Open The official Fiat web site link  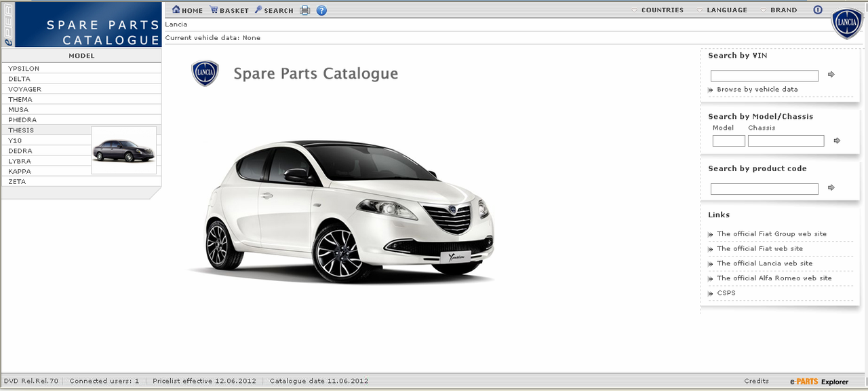point(759,248)
